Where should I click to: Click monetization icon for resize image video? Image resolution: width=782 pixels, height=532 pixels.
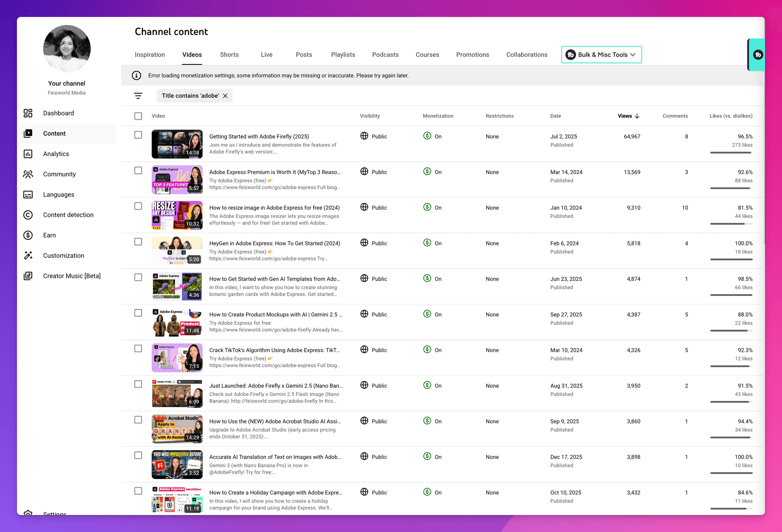coord(427,207)
